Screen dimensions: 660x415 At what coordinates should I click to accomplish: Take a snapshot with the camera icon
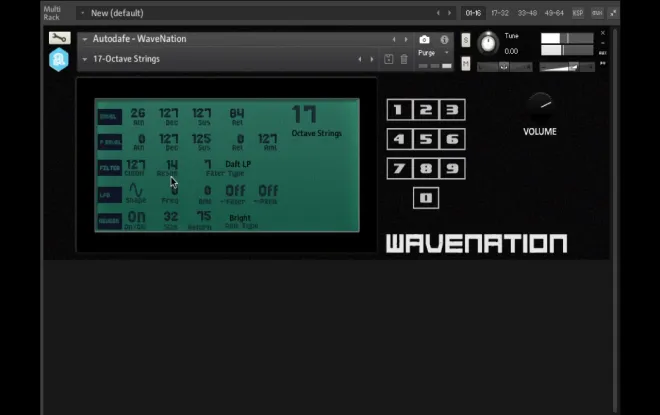[x=424, y=40]
